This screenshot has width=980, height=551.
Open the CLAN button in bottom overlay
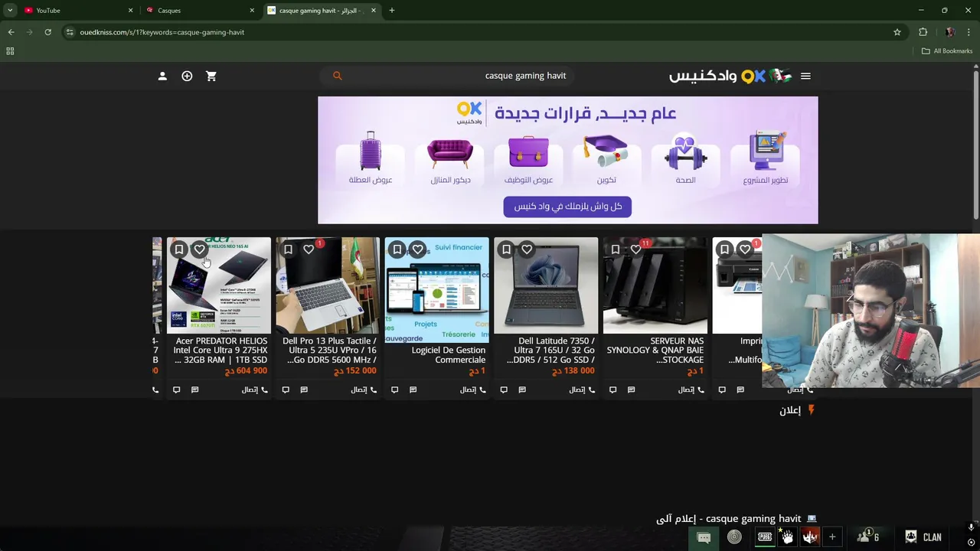923,537
